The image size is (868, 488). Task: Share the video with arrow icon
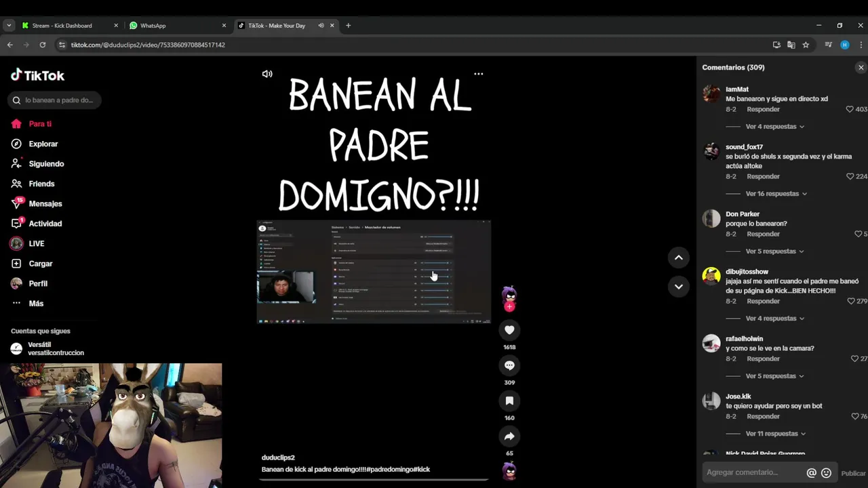[x=509, y=436]
